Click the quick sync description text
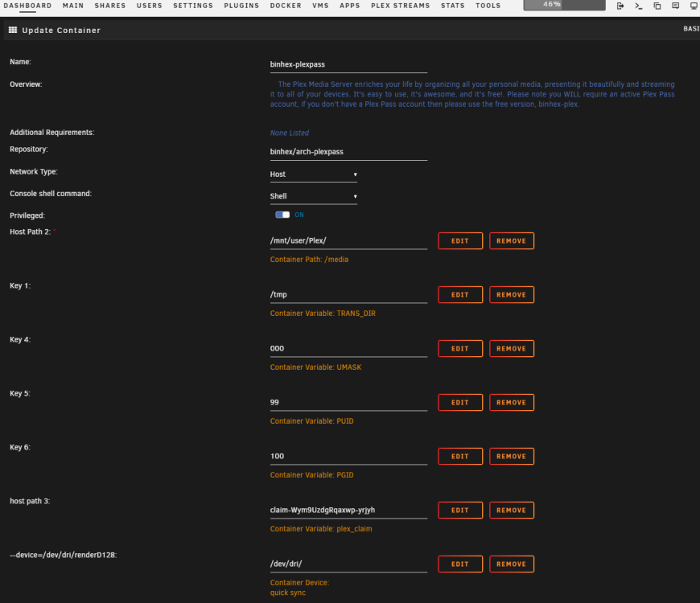Image resolution: width=700 pixels, height=603 pixels. point(288,593)
